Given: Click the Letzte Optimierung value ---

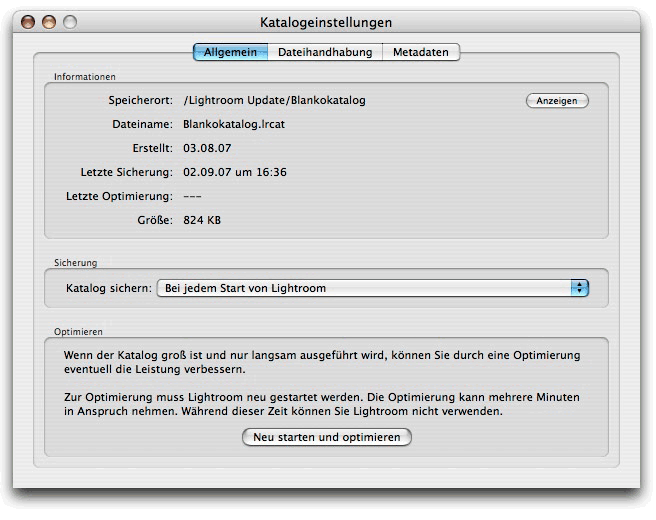Looking at the screenshot, I should 192,196.
